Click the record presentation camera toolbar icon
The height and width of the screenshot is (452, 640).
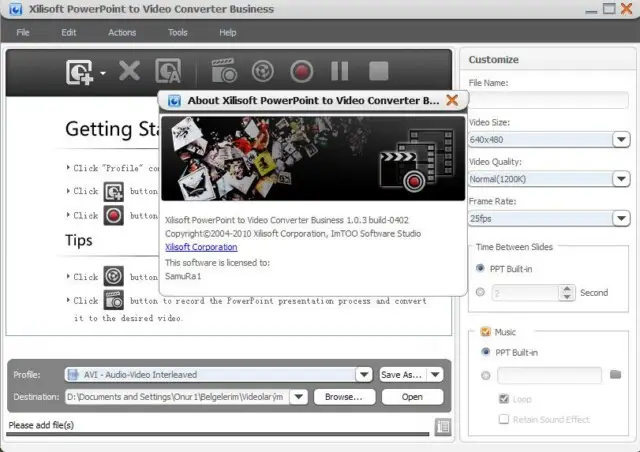tap(224, 71)
